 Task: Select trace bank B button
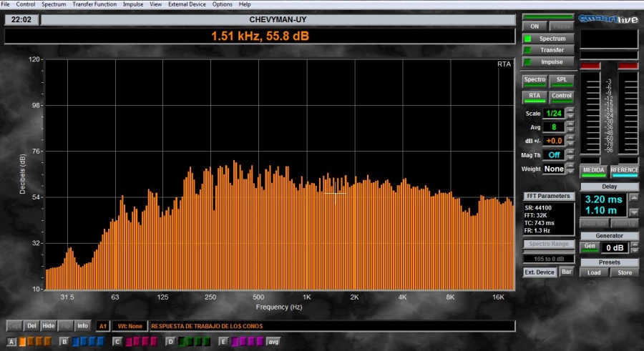coord(64,342)
